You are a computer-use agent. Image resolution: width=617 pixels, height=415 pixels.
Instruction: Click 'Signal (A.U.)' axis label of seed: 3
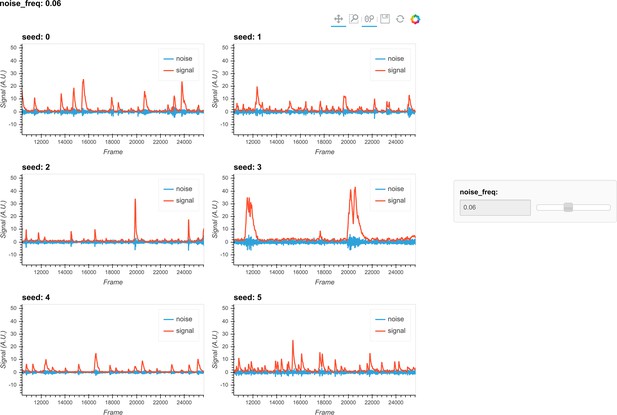pos(215,219)
